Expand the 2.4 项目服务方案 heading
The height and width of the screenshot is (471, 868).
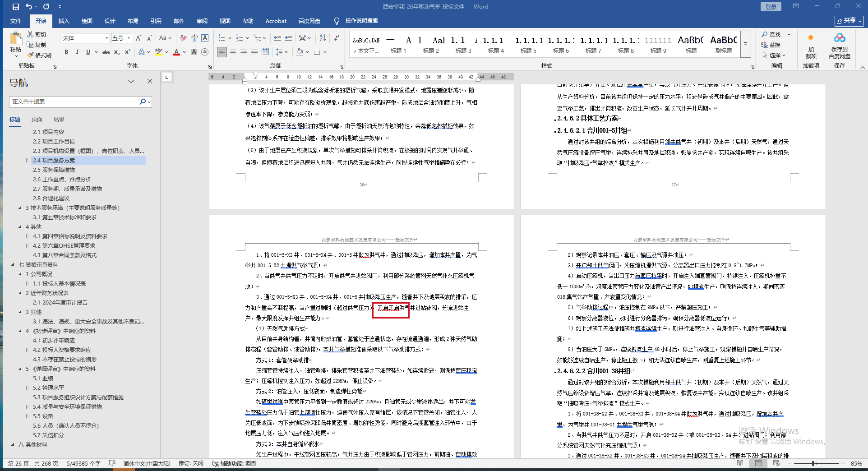point(27,161)
